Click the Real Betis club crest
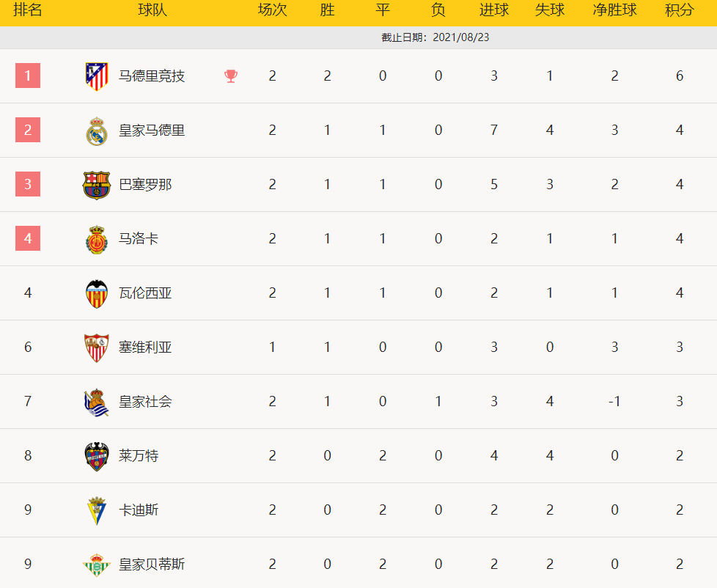The image size is (717, 588). pos(97,565)
